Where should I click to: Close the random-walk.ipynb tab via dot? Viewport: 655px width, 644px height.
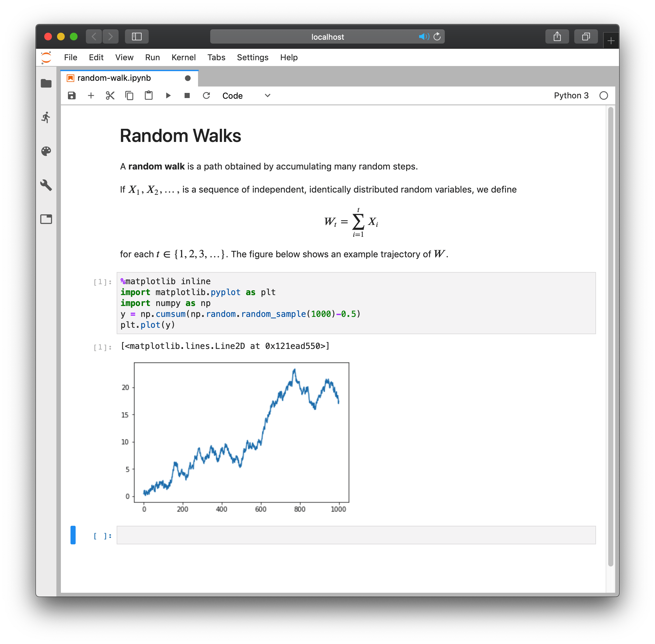point(188,78)
